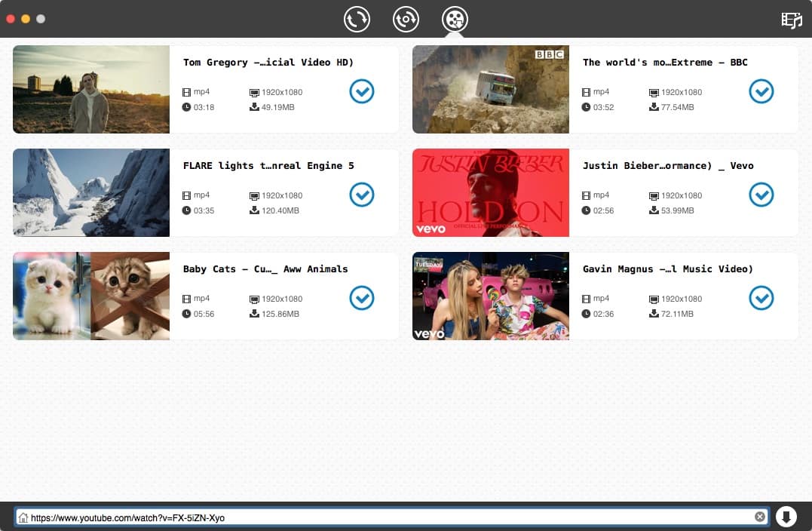Click the file size '72.11MB'
The height and width of the screenshot is (531, 812).
[677, 314]
